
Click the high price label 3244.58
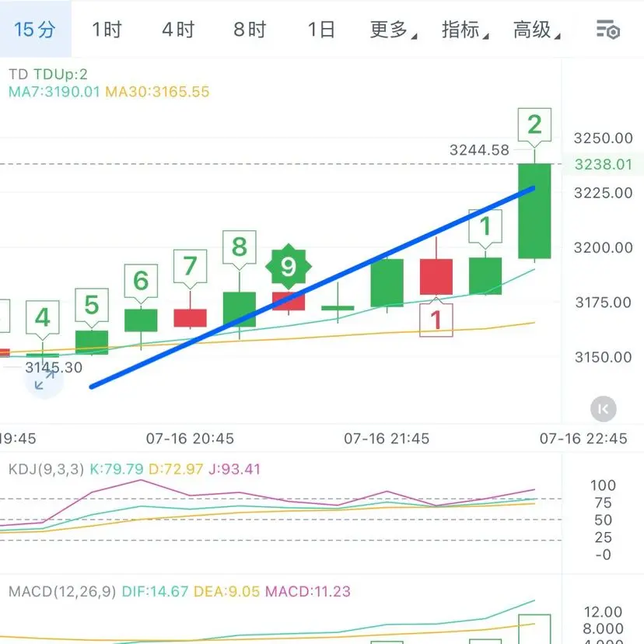479,150
